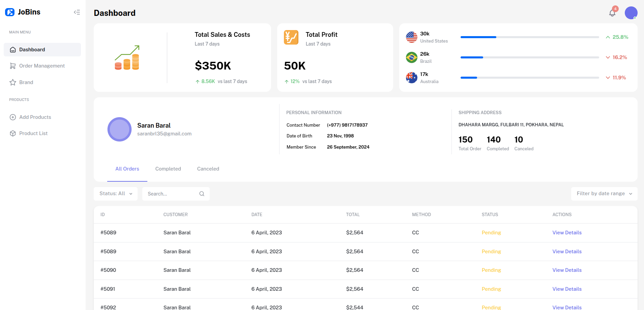
Task: Click the notification bell icon
Action: [x=612, y=13]
